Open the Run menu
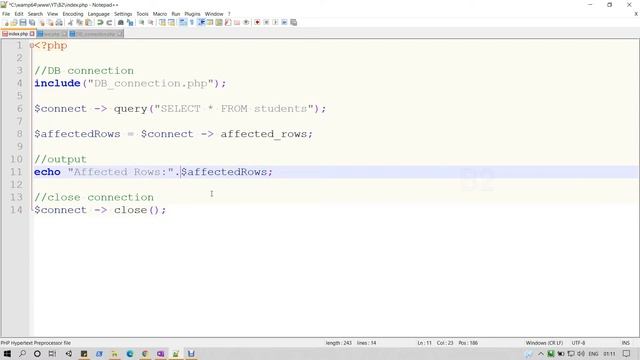Viewport: 640px width, 360px height. (176, 14)
